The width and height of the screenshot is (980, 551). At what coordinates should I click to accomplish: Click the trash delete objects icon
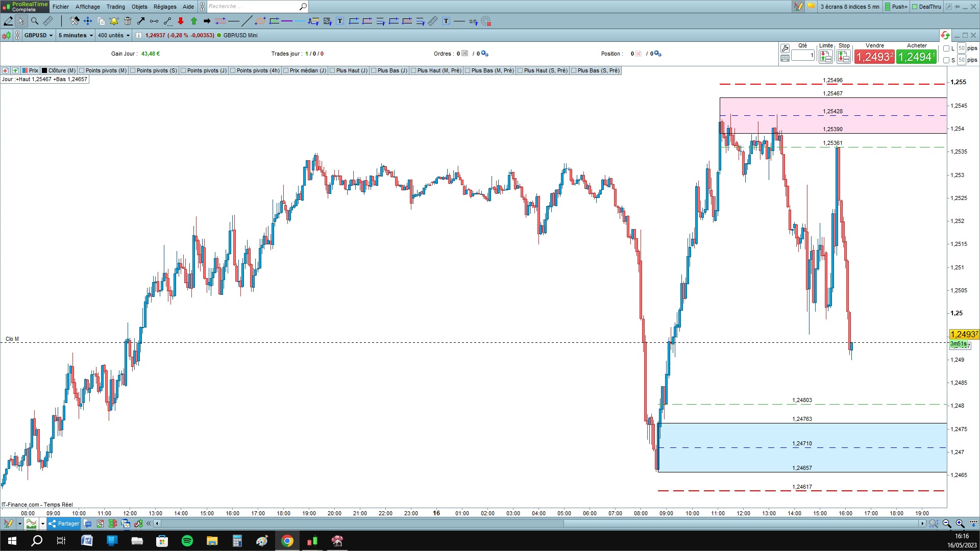[128, 21]
